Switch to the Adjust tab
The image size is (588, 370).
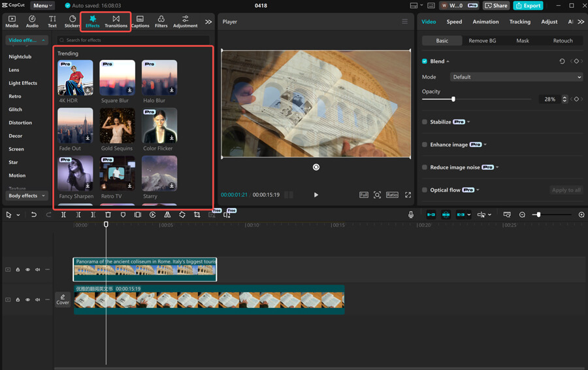pos(549,22)
